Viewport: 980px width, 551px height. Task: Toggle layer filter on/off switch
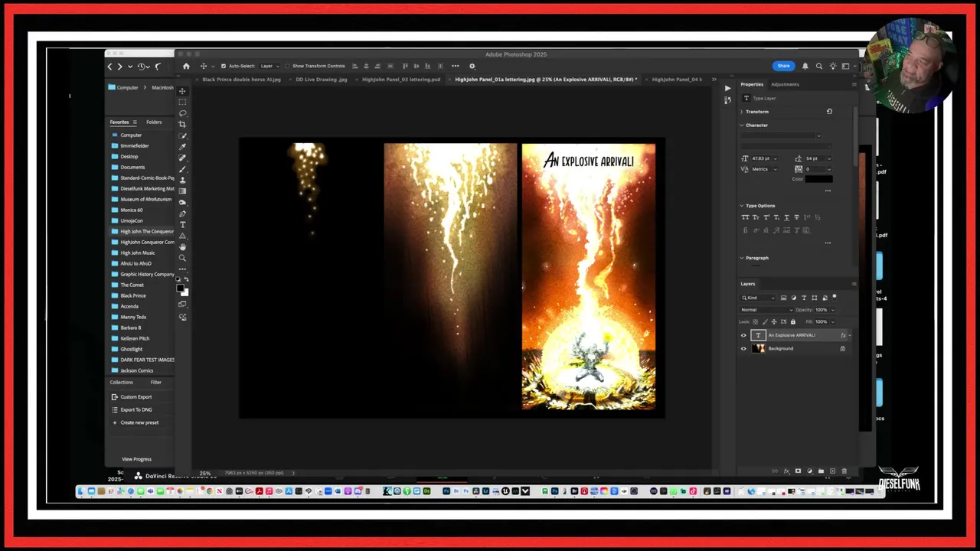coord(835,297)
